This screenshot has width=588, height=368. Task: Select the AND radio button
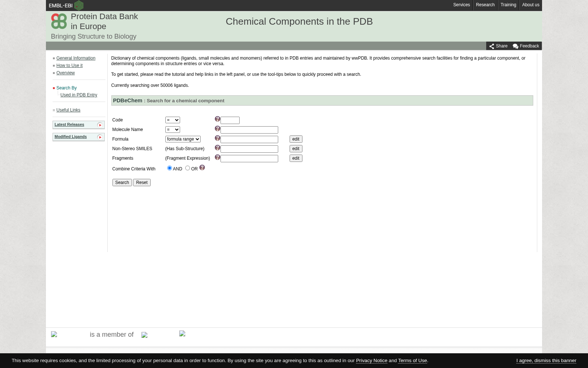pyautogui.click(x=169, y=168)
